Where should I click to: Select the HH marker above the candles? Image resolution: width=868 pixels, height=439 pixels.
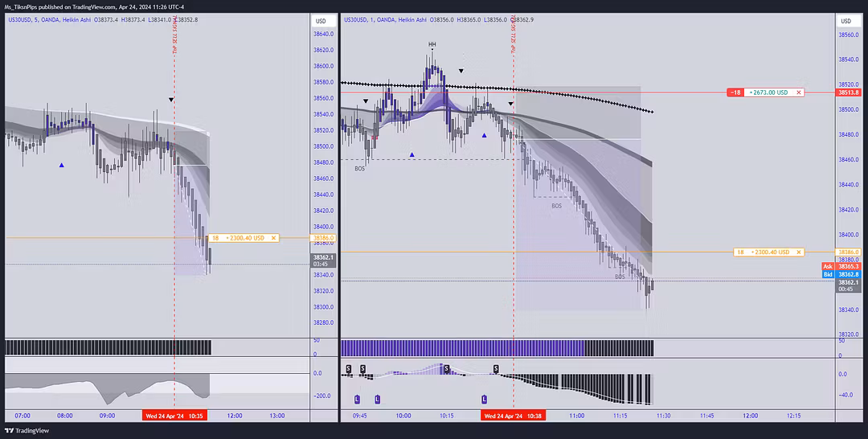point(432,44)
